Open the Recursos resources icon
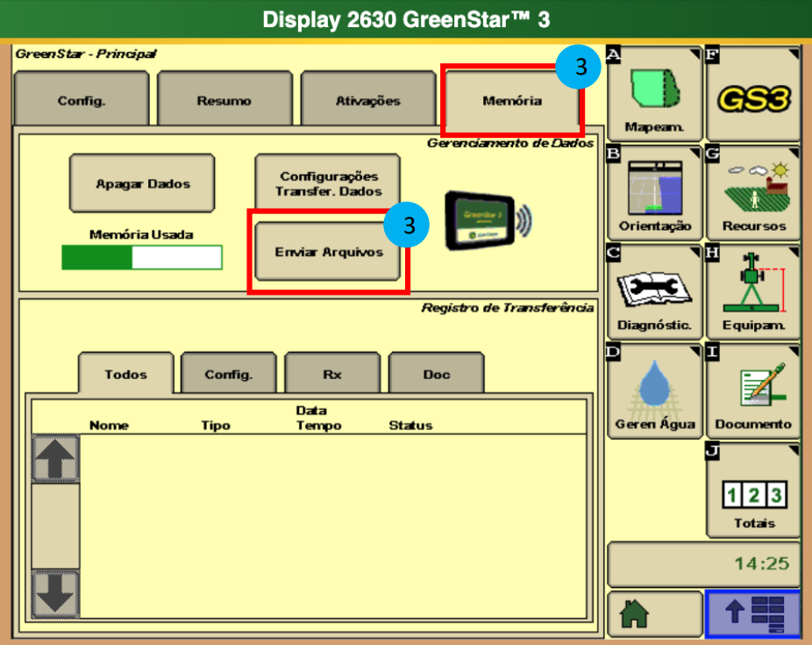Viewport: 812px width, 645px height. [x=753, y=192]
